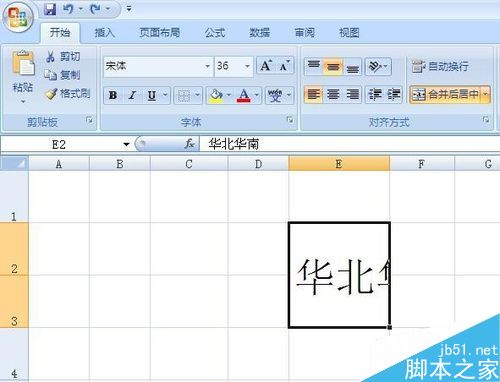The height and width of the screenshot is (382, 500).
Task: Decrease font size with small A
Action: (x=285, y=66)
